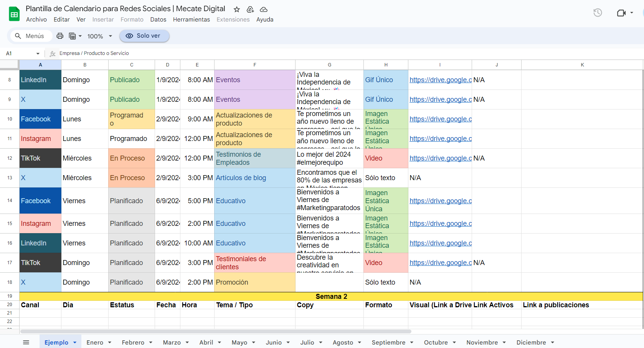Open the filter views table icon

click(73, 36)
